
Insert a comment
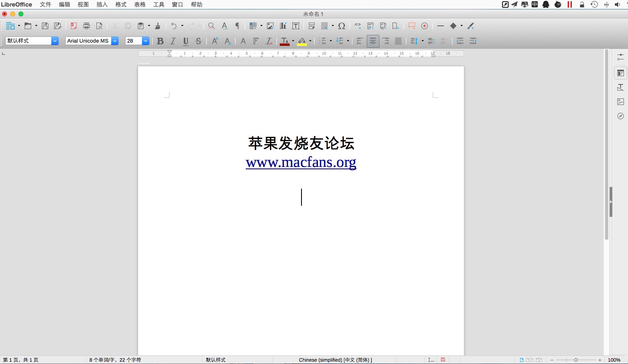(x=412, y=26)
